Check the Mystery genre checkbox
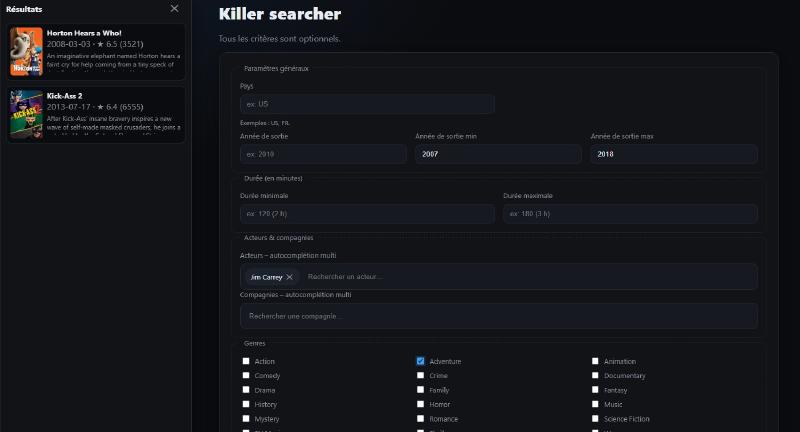The height and width of the screenshot is (432, 800). (246, 419)
